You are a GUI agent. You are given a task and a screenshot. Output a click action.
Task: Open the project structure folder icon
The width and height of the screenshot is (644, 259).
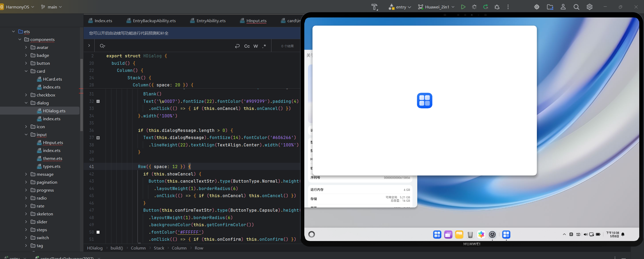pos(550,7)
